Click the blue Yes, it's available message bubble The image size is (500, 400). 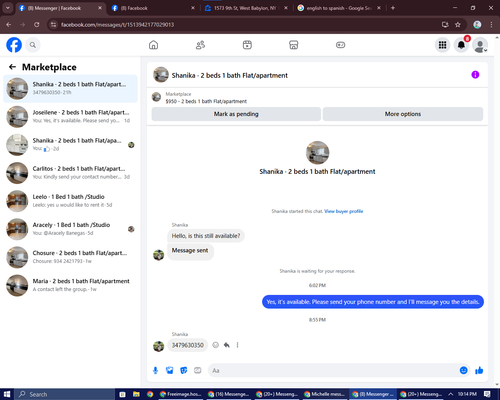[373, 302]
